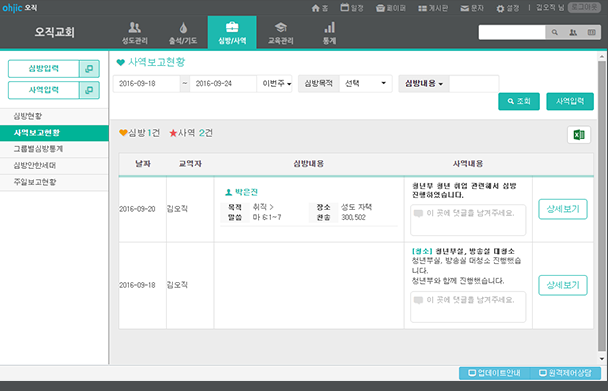Click 상세보기 for the 2016-09-20 entry
Image resolution: width=608 pixels, height=391 pixels.
tap(563, 209)
